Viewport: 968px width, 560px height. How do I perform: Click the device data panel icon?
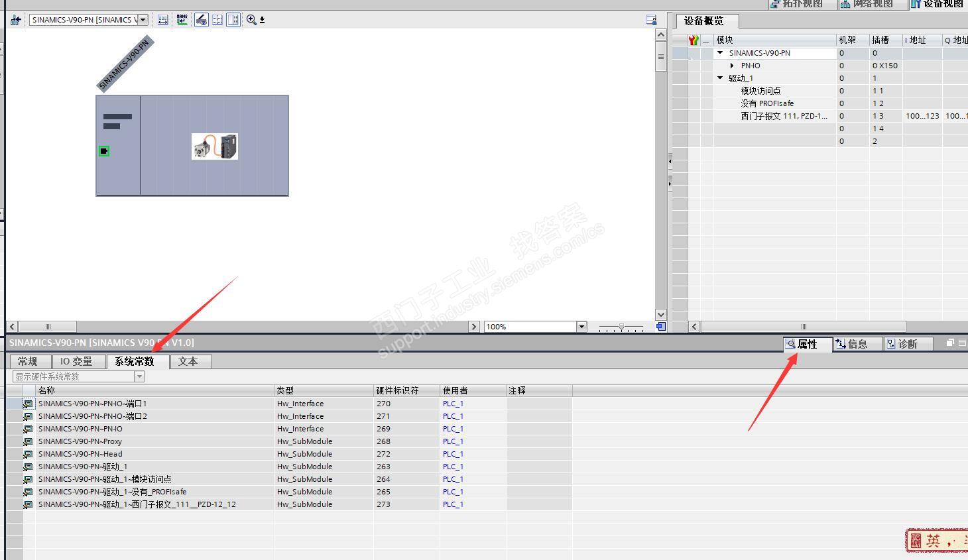tap(651, 20)
